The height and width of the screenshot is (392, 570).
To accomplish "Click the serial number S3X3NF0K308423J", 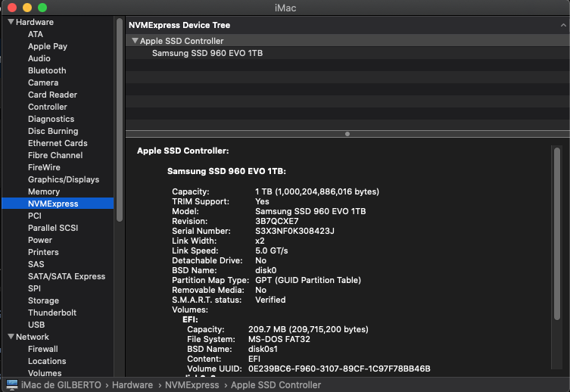I will click(x=294, y=231).
